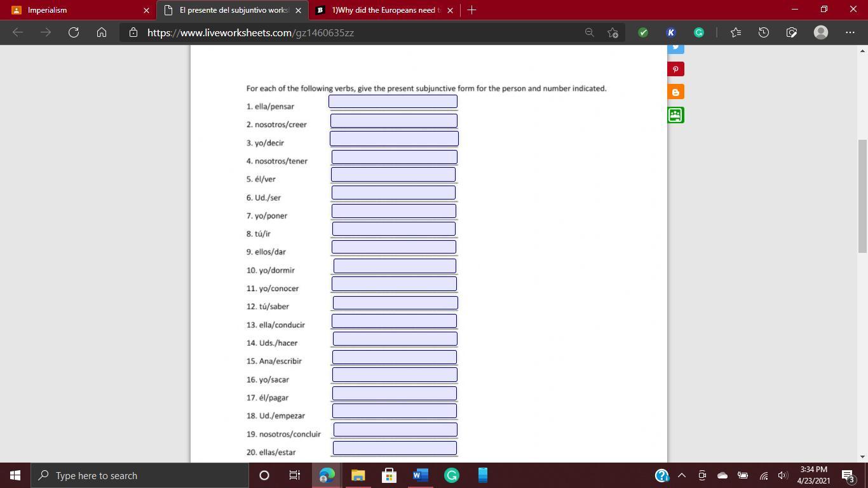Screen dimensions: 868x488
Task: Open Word from the taskbar
Action: (420, 475)
